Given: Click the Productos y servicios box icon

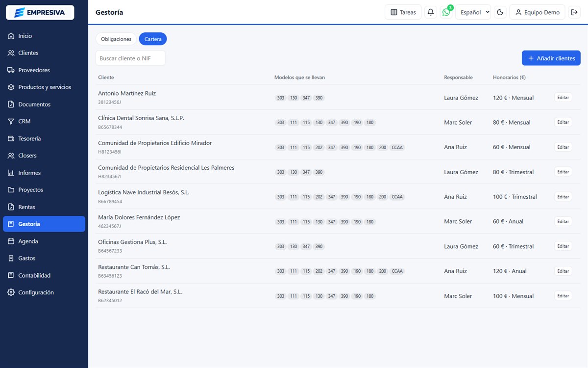Looking at the screenshot, I should pyautogui.click(x=11, y=87).
